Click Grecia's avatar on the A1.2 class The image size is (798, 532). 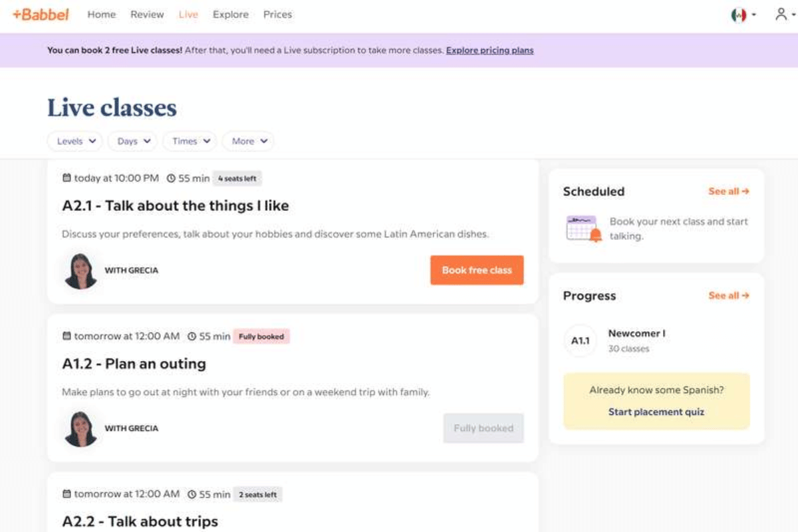coord(80,428)
